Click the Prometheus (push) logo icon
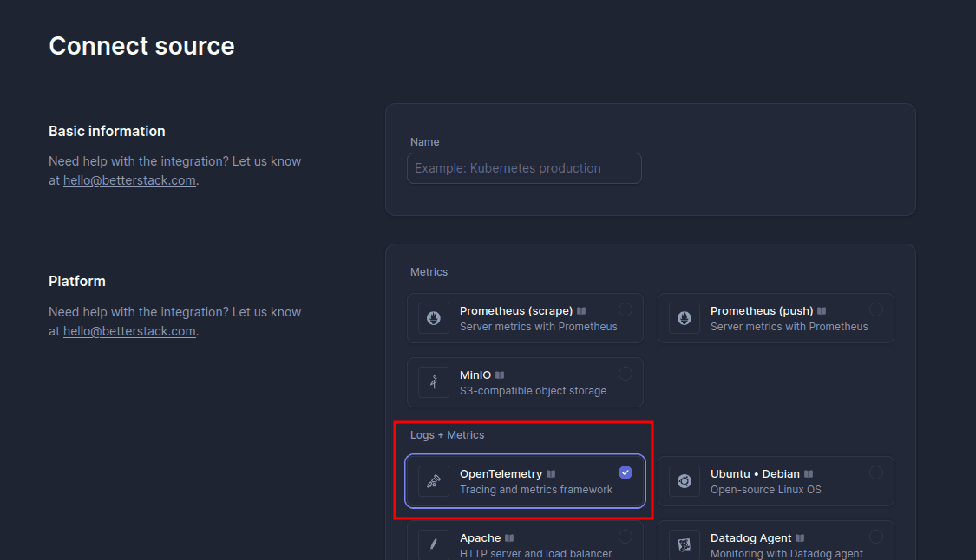Screen dimensions: 976x560 685,318
